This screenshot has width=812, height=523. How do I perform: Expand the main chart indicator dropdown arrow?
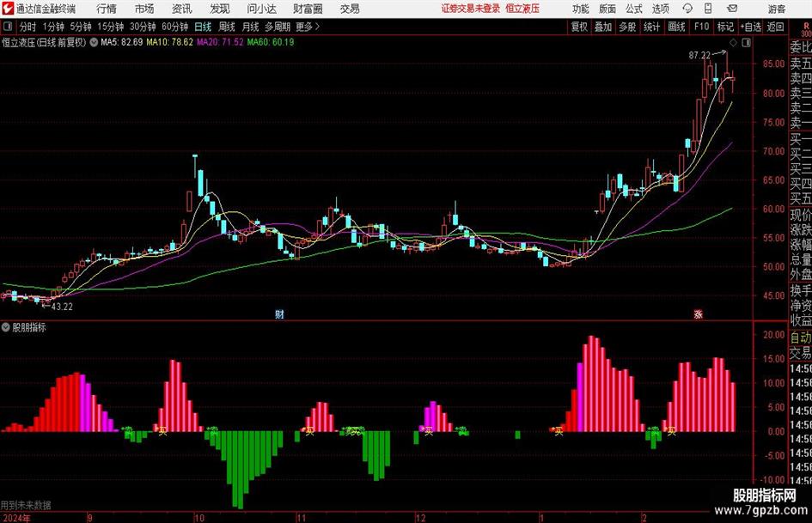click(94, 42)
